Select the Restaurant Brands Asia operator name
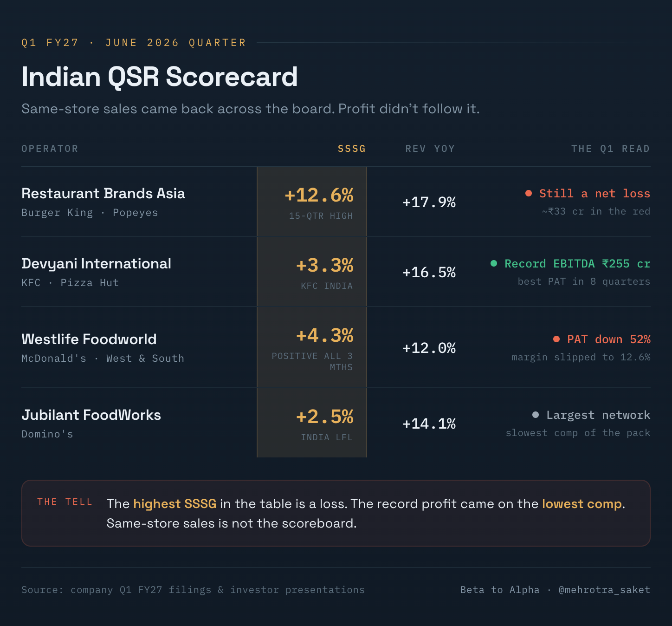Image resolution: width=672 pixels, height=626 pixels. point(103,193)
